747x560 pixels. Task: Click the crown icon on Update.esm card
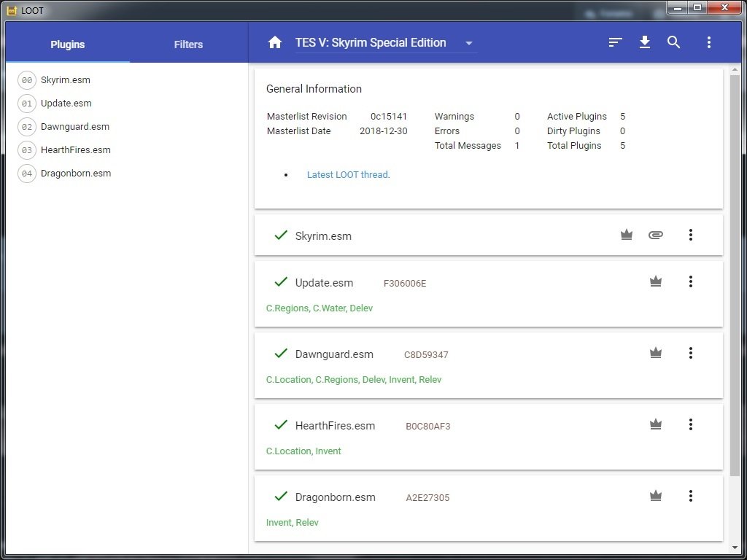point(656,281)
